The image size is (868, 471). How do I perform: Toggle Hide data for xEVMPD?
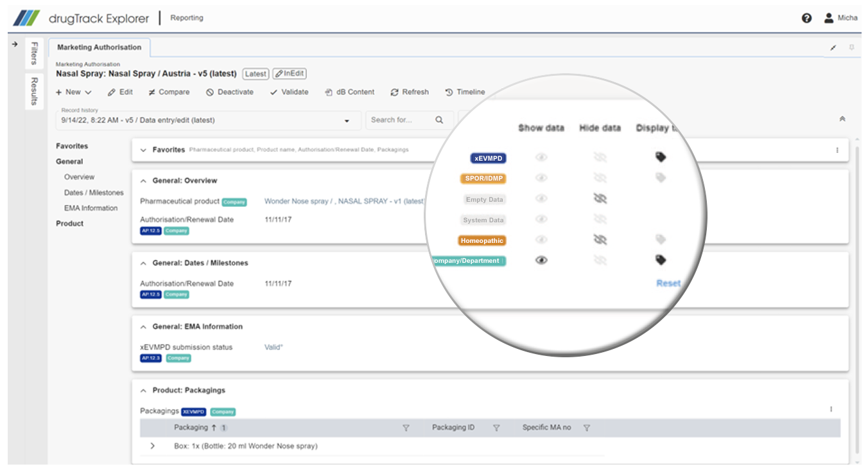pyautogui.click(x=600, y=157)
